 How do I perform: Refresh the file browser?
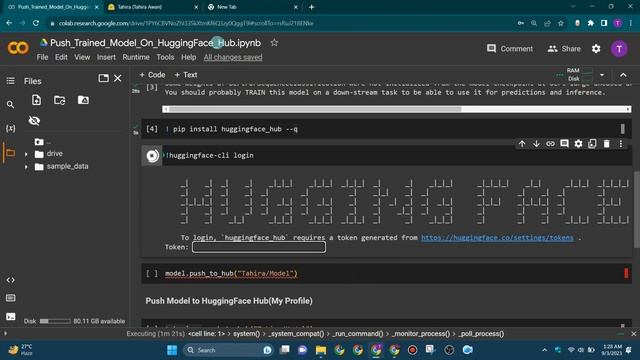[x=60, y=100]
